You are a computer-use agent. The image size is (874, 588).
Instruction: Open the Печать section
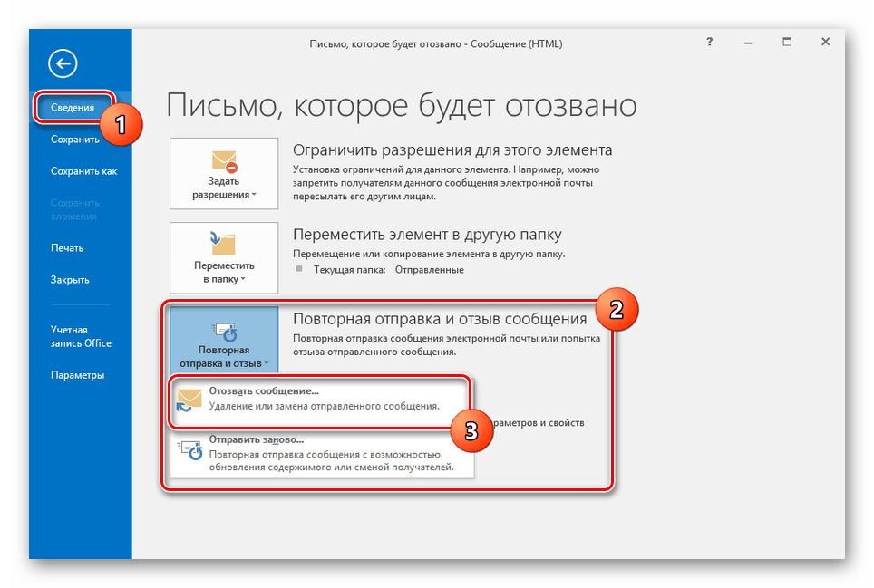(67, 247)
